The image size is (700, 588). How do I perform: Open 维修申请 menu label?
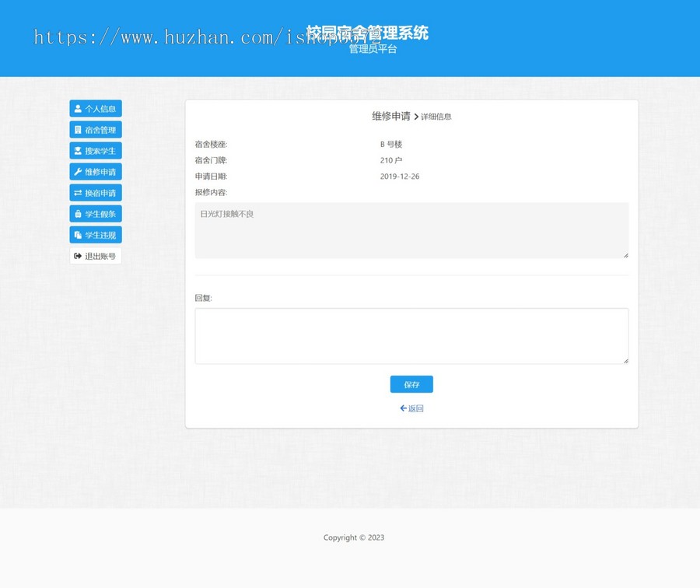coord(100,172)
